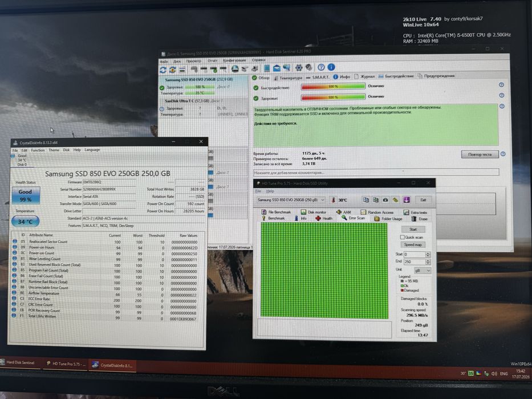Open the File menu in CrystalDiskInfo

pyautogui.click(x=15, y=150)
